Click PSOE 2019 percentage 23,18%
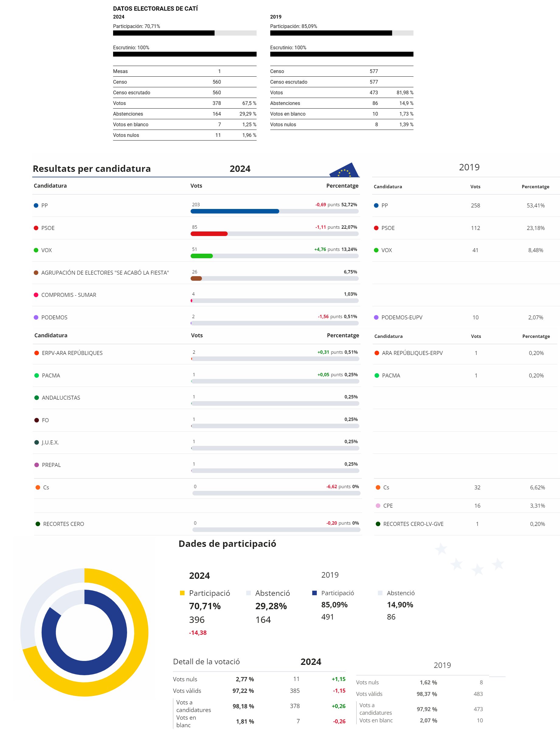 pos(536,228)
